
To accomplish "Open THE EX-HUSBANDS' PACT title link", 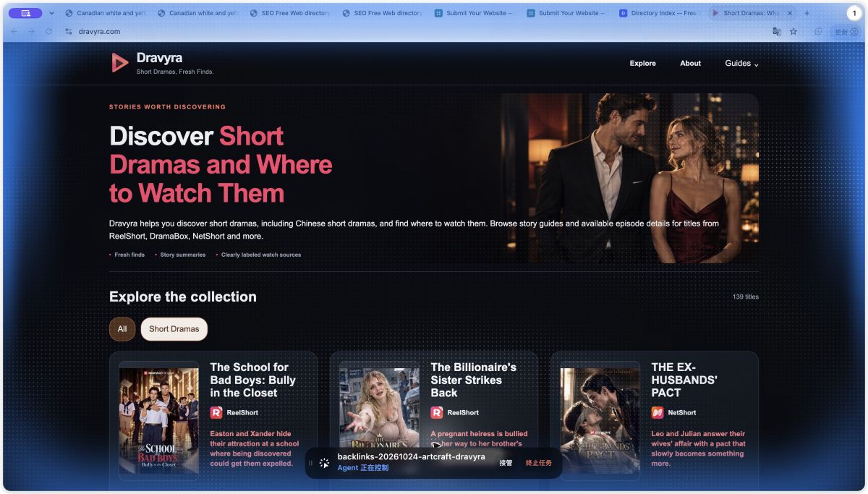I will [684, 380].
